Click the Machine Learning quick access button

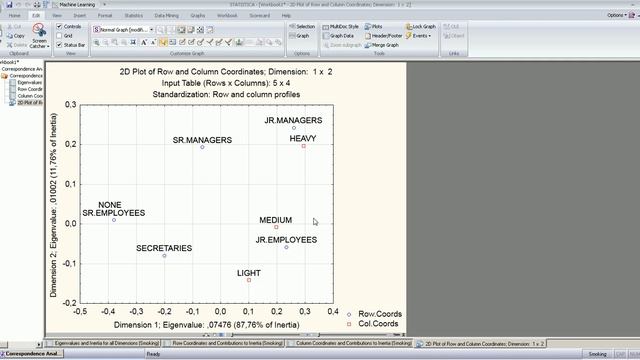coord(74,4)
